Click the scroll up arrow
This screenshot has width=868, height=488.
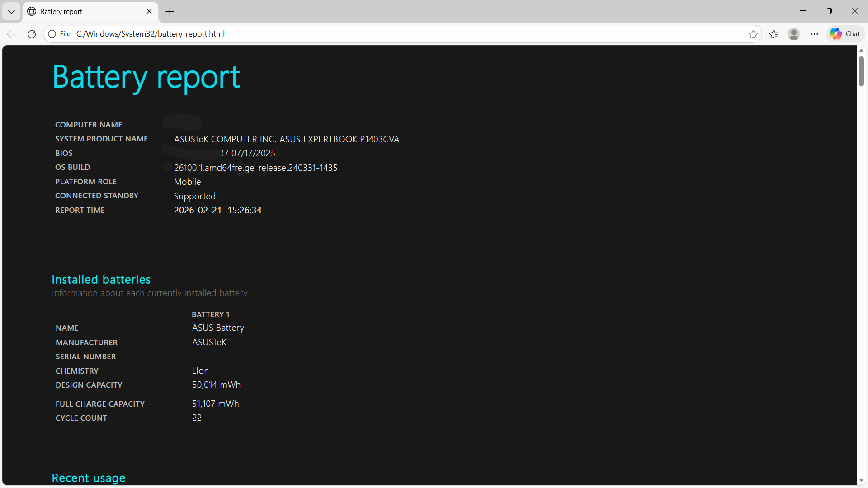pos(861,50)
